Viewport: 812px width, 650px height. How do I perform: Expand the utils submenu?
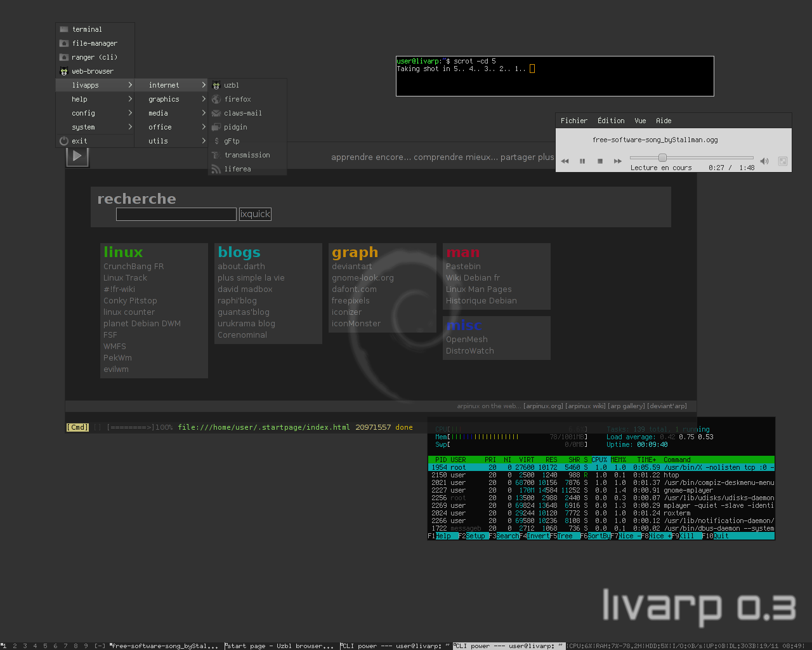pyautogui.click(x=171, y=141)
